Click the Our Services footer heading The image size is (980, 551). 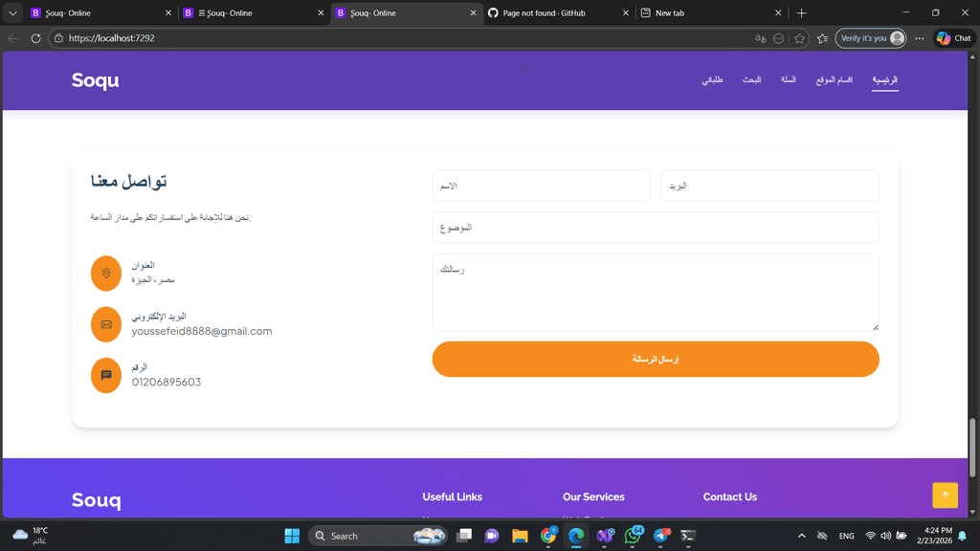[x=593, y=496]
